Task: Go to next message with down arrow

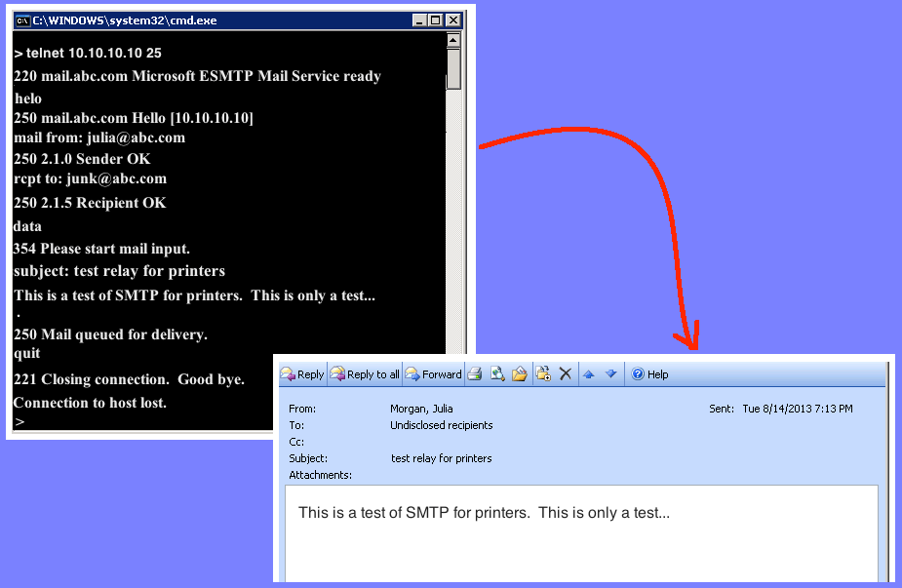Action: [x=610, y=374]
